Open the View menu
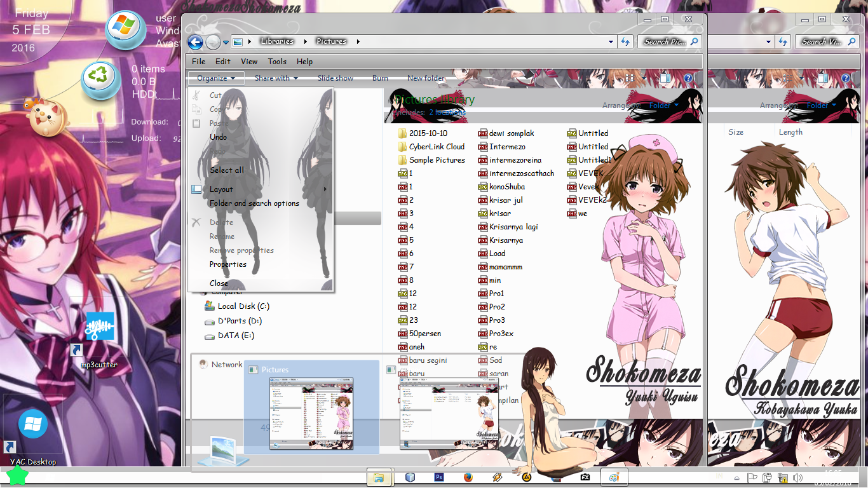The width and height of the screenshot is (868, 488). (x=249, y=62)
